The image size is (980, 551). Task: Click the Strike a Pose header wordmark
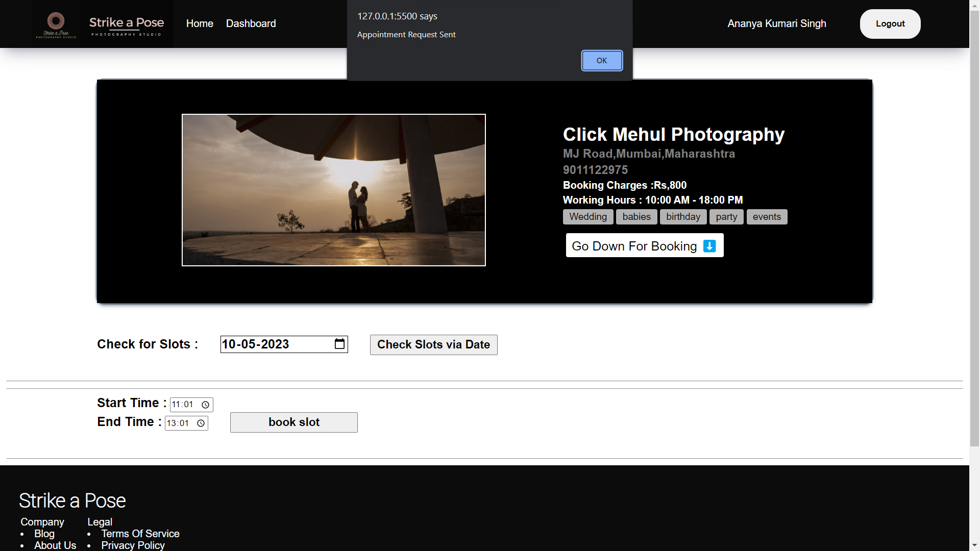127,26
